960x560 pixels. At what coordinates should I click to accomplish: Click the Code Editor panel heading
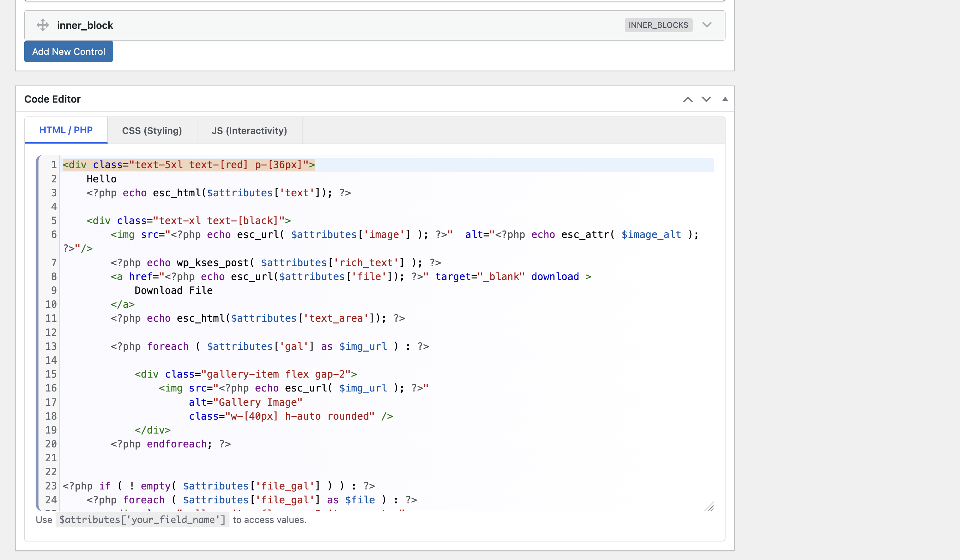click(53, 99)
